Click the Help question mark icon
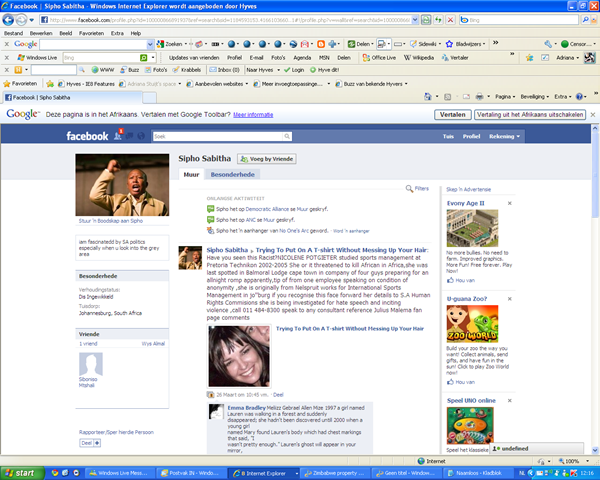Image resolution: width=600 pixels, height=480 pixels. pos(579,97)
